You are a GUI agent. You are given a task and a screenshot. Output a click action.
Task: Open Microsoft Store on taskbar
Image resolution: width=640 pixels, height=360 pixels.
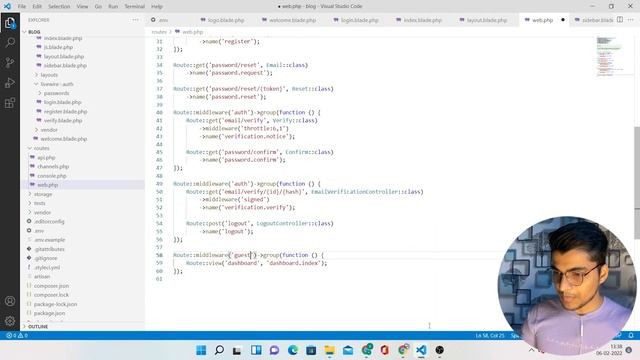tap(311, 350)
